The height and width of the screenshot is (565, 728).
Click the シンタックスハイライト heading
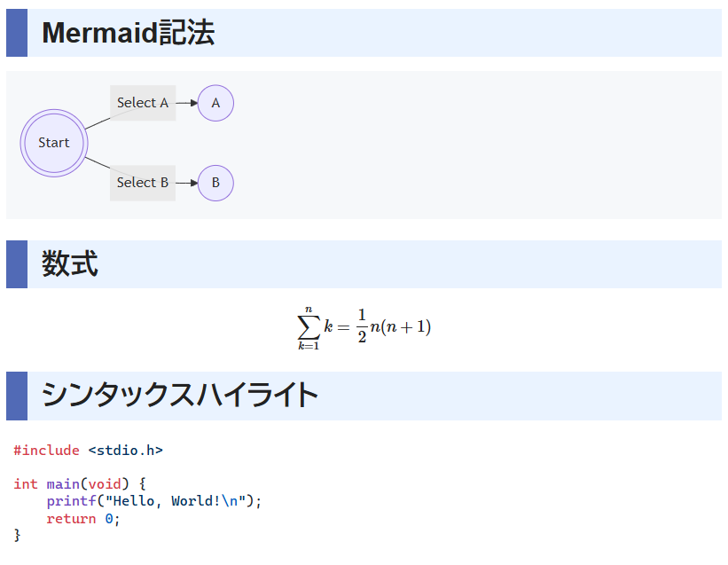[180, 396]
